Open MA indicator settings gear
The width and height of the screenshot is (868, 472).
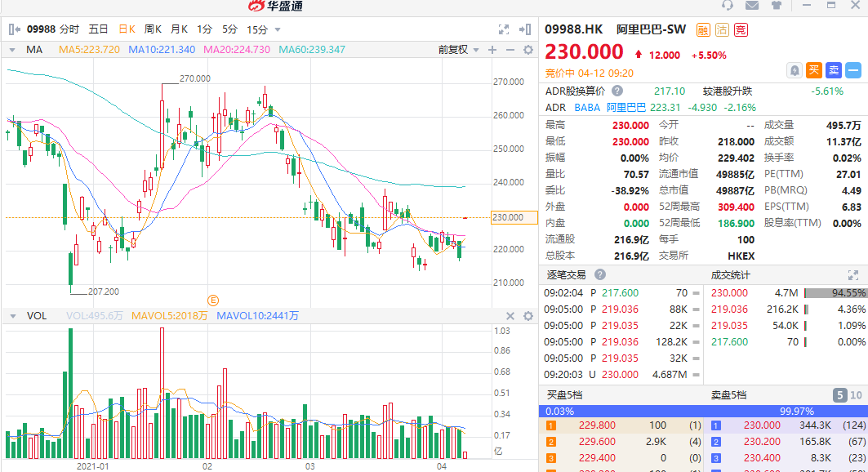tap(528, 50)
